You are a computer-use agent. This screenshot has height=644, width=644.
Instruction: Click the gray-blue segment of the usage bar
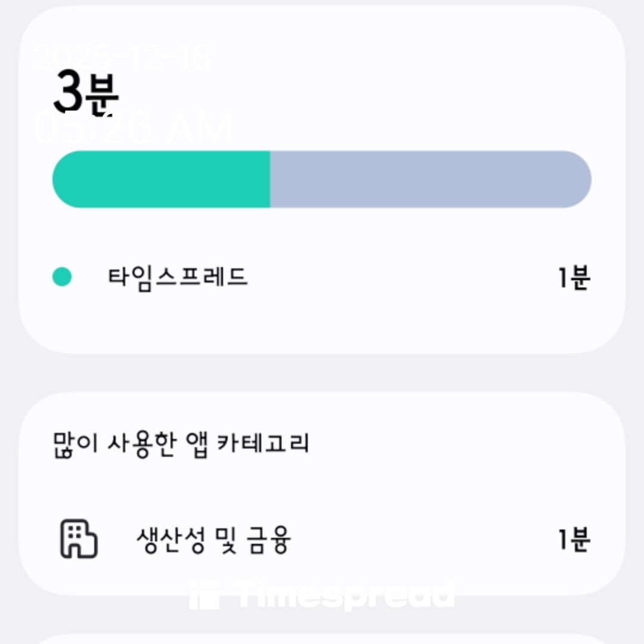(x=429, y=179)
